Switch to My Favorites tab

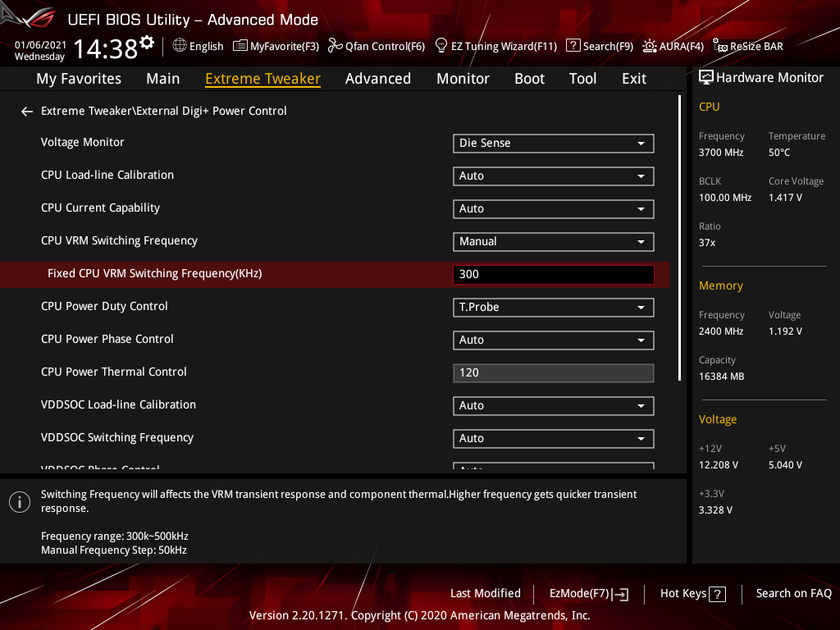79,79
